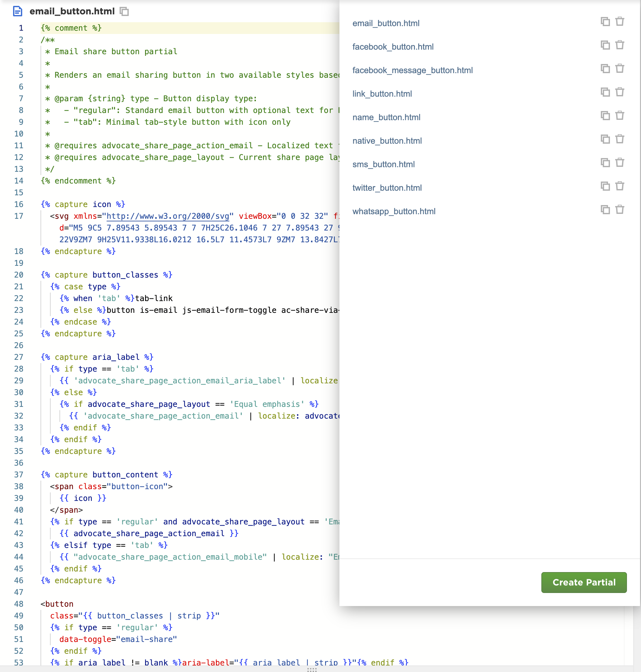Copy the name_button.html partial
Screen dimensions: 641x672
click(605, 116)
